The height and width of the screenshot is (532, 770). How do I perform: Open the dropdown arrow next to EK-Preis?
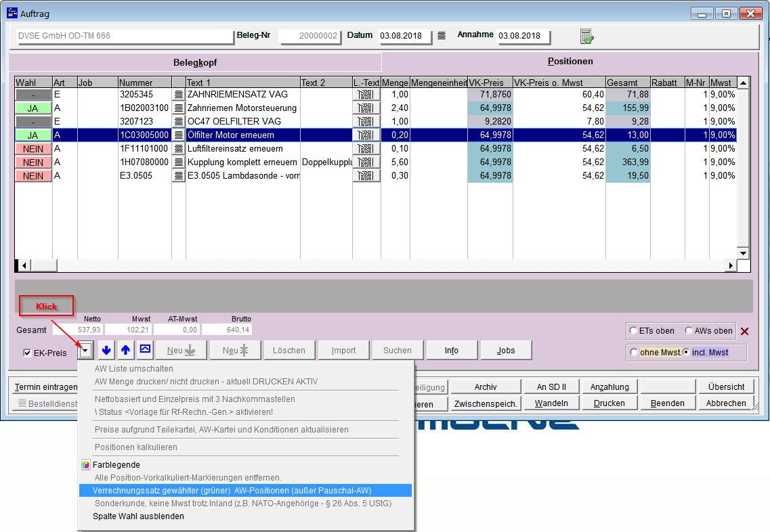(x=85, y=351)
